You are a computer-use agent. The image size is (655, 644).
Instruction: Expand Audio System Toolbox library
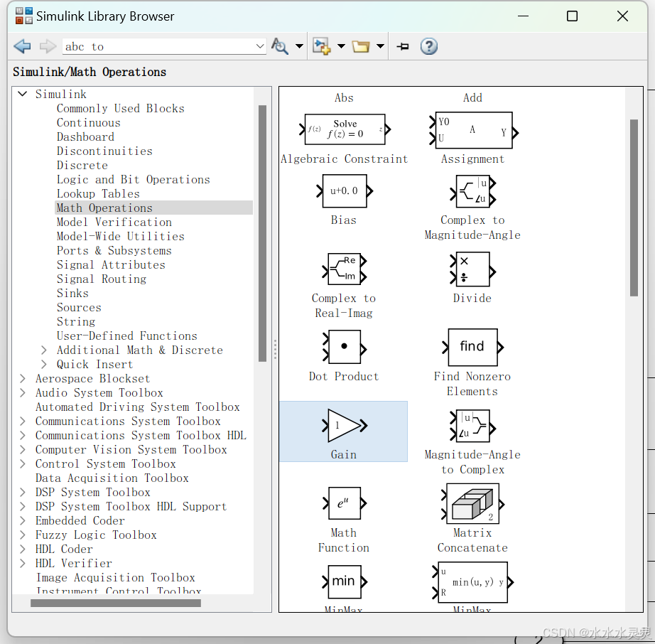pyautogui.click(x=23, y=393)
